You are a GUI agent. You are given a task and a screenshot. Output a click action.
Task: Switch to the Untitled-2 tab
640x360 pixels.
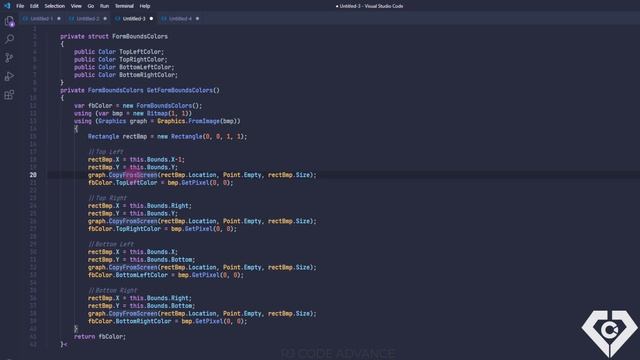click(87, 19)
